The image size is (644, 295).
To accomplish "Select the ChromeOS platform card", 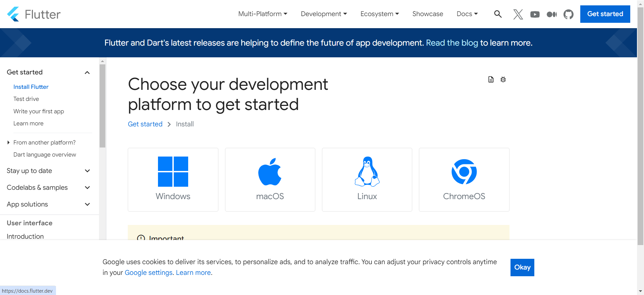I will pyautogui.click(x=464, y=179).
